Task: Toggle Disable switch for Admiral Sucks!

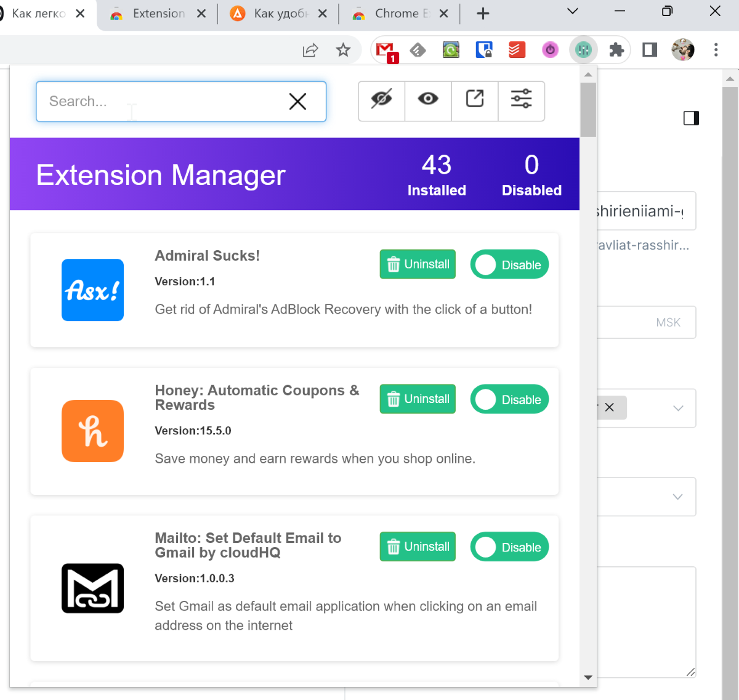Action: pyautogui.click(x=509, y=264)
